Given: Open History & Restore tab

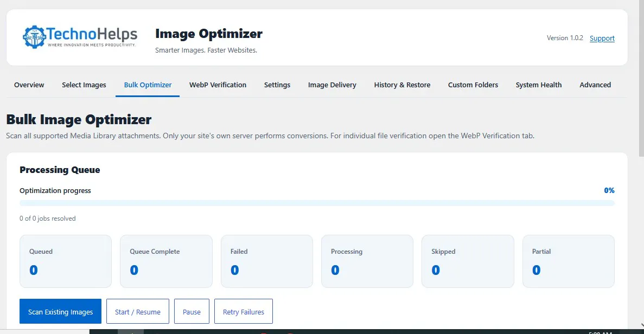Looking at the screenshot, I should [402, 85].
